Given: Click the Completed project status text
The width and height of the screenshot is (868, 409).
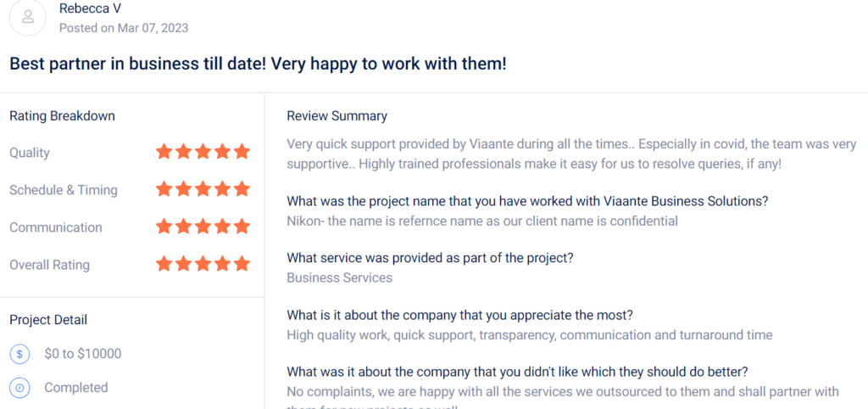Looking at the screenshot, I should point(76,388).
